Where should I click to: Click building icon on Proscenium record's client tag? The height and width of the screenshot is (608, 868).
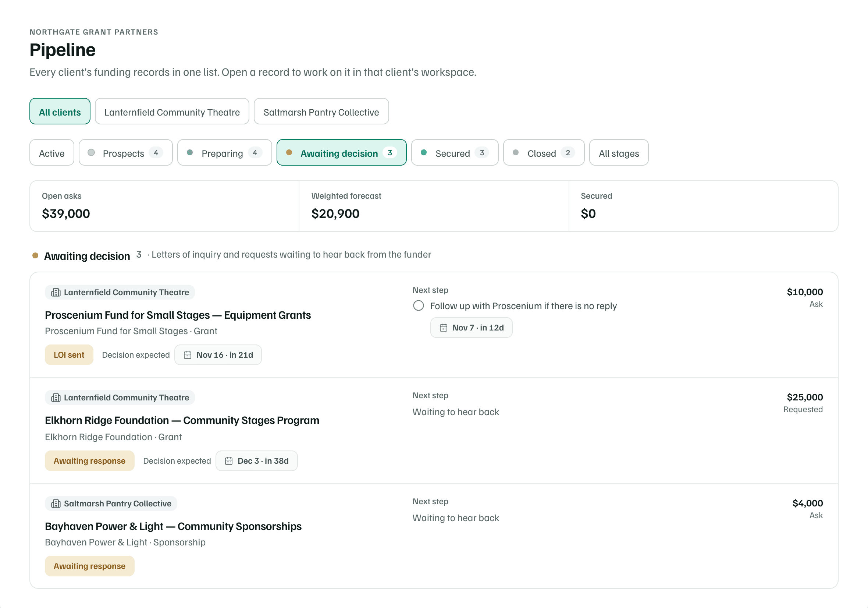[56, 293]
